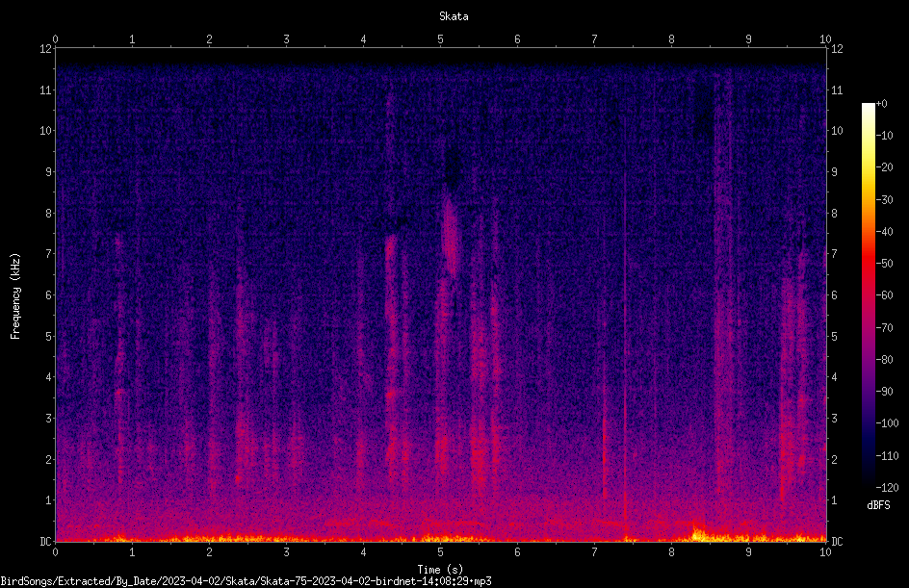Click the 2 second mark on top time axis

209,39
